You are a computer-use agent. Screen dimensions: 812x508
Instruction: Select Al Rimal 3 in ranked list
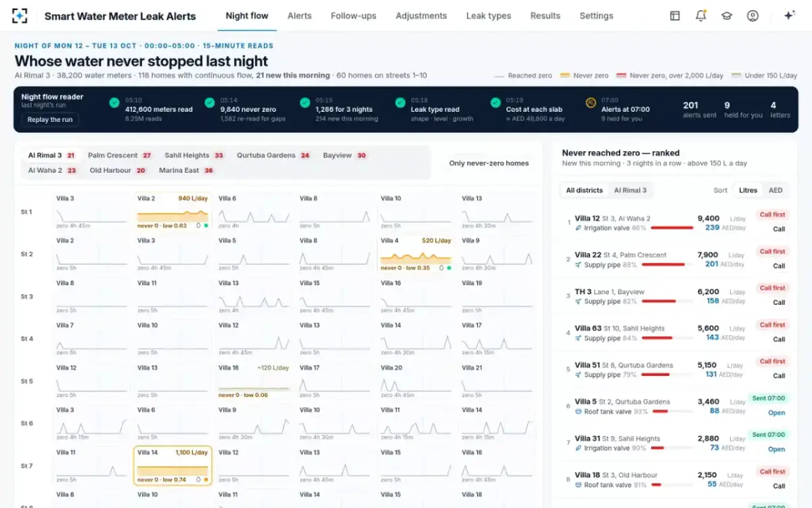(630, 190)
